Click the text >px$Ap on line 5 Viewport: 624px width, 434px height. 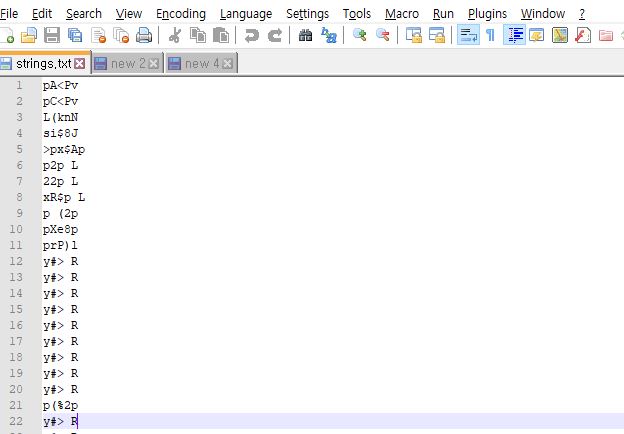coord(64,150)
